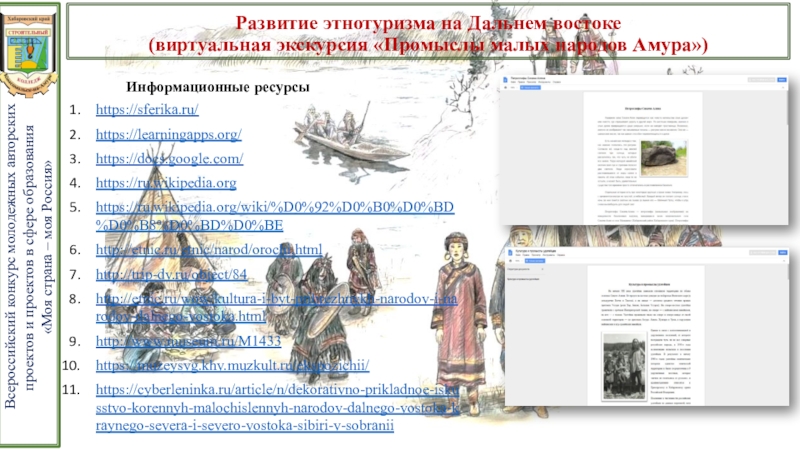Open the etnic.ru kultura-i-byt link in item 8
The image size is (800, 450).
pyautogui.click(x=276, y=307)
